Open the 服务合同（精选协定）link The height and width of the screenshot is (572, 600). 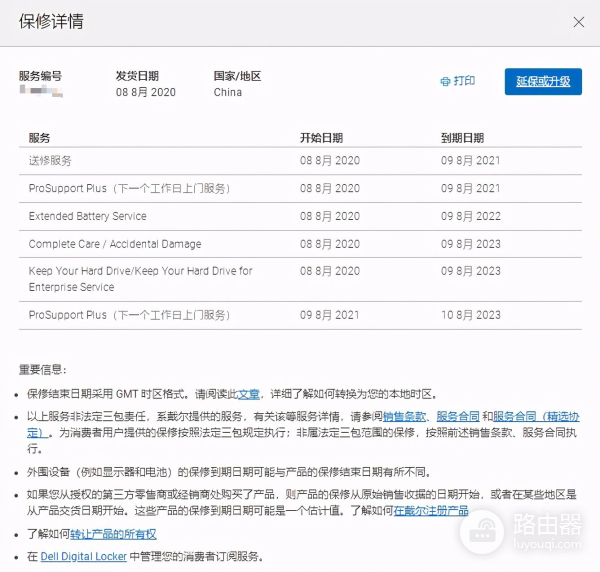[536, 417]
